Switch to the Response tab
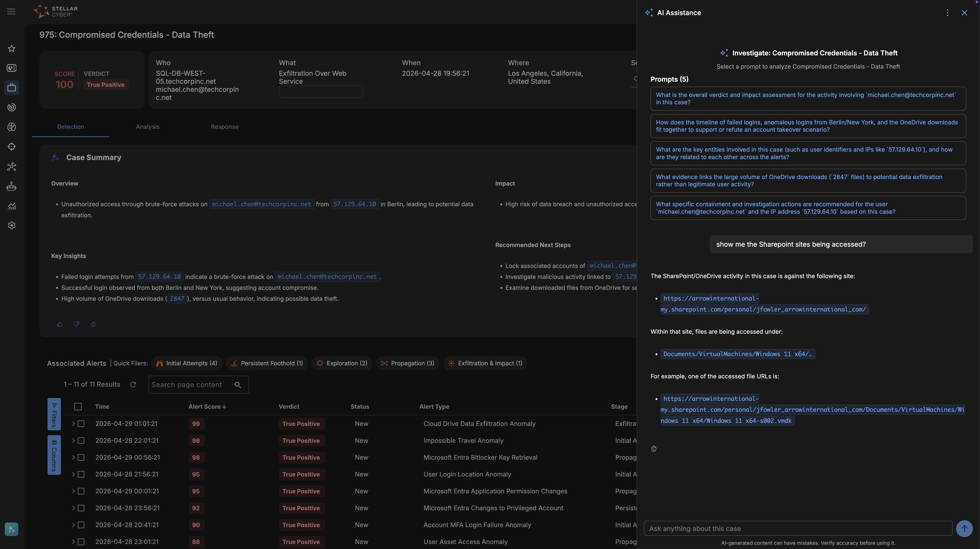980x549 pixels. pos(225,127)
